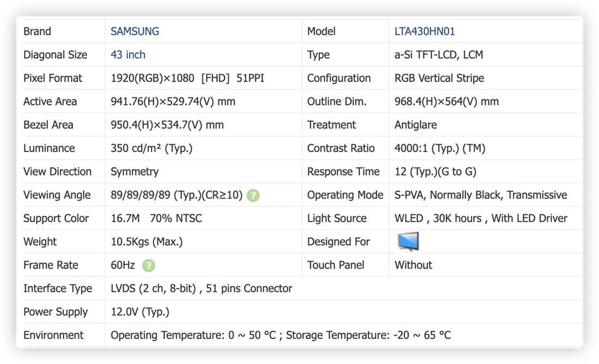Click the 89/89/89/89 (Typ.)(CR≥10) value

176,195
